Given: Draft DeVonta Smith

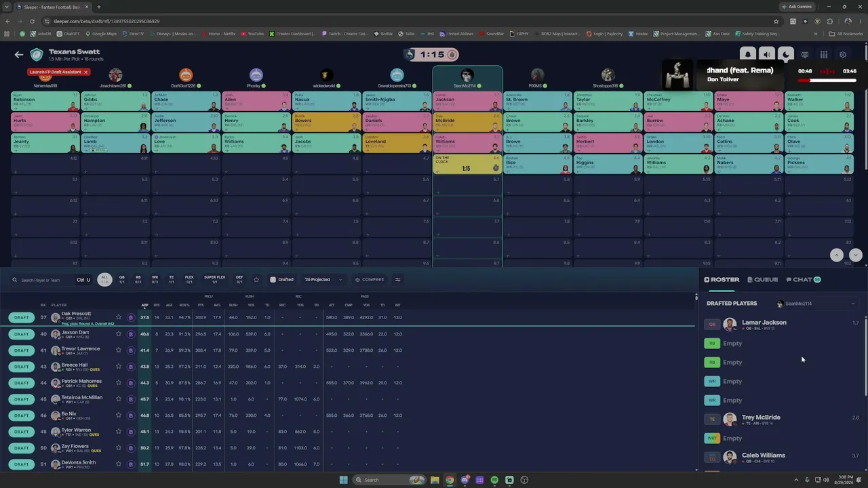Looking at the screenshot, I should pyautogui.click(x=22, y=464).
